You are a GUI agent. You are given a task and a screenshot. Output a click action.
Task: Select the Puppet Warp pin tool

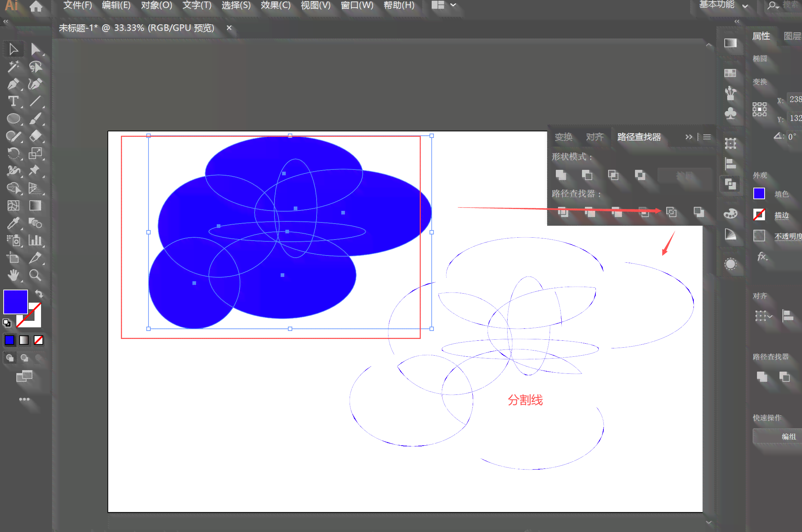pyautogui.click(x=35, y=171)
